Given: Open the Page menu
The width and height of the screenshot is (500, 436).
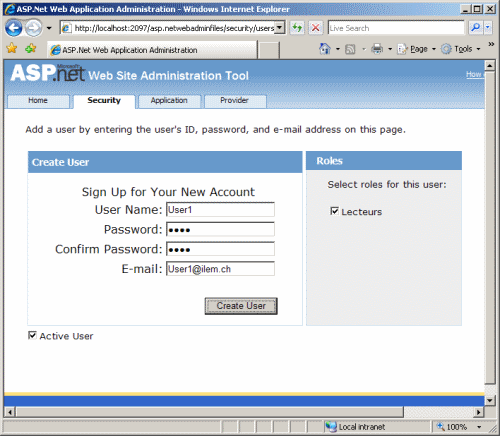Looking at the screenshot, I should pos(417,49).
